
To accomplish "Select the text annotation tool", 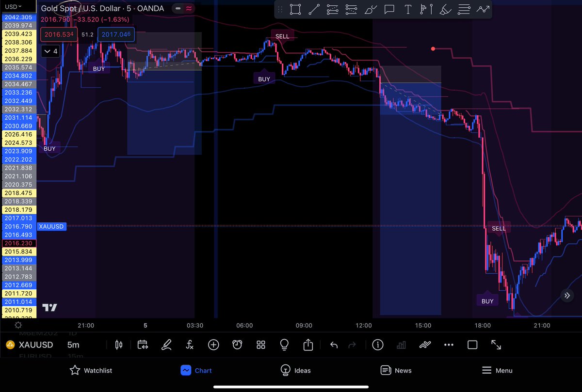I will pos(407,9).
